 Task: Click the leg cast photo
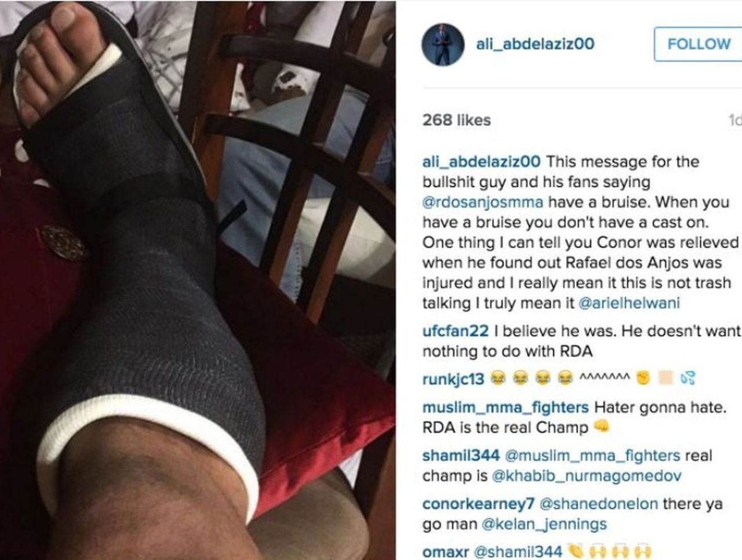(198, 280)
